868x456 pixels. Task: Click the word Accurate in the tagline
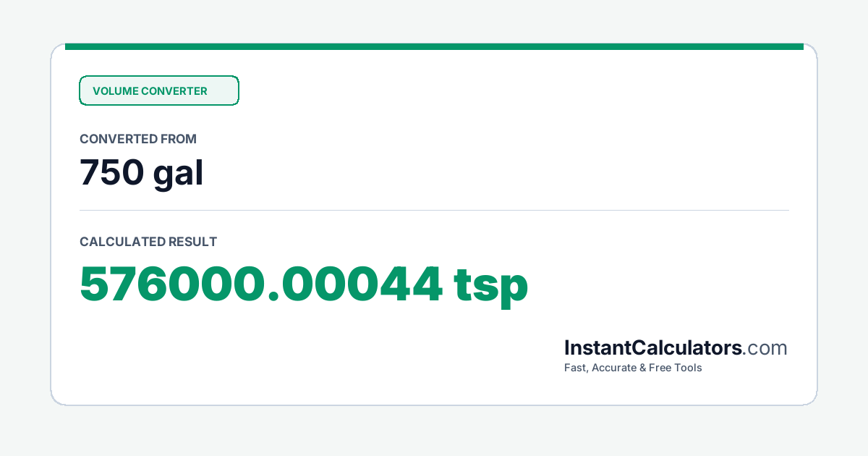click(x=615, y=368)
